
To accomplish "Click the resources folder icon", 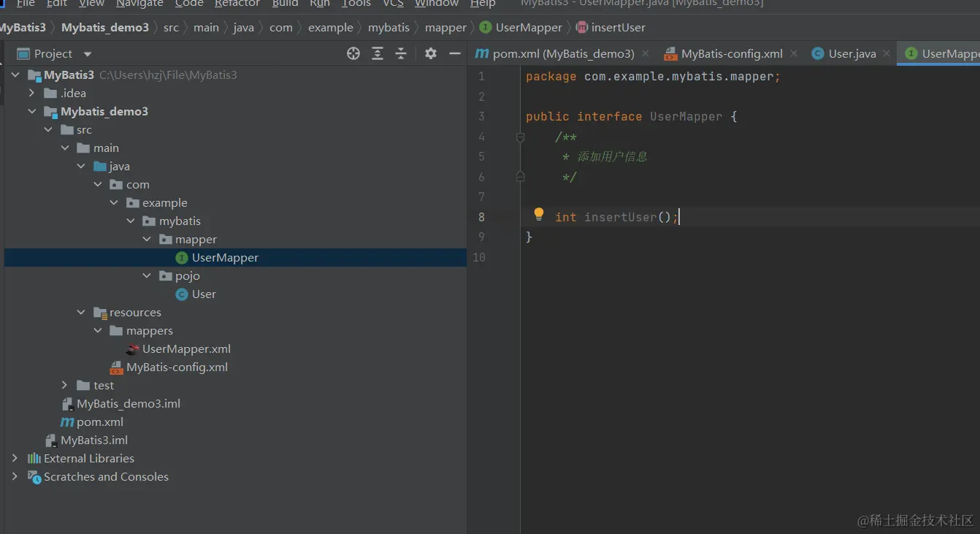I will click(101, 312).
